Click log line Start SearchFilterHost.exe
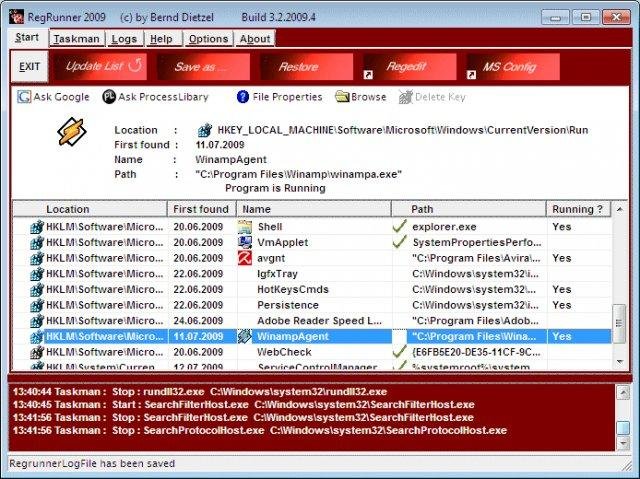The width and height of the screenshot is (640, 479). click(x=243, y=405)
